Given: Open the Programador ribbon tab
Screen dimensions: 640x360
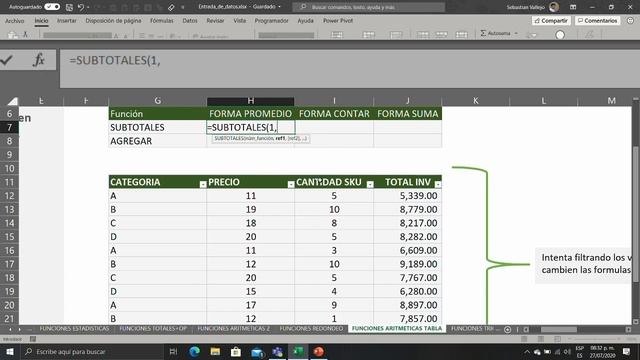Looking at the screenshot, I should (271, 20).
